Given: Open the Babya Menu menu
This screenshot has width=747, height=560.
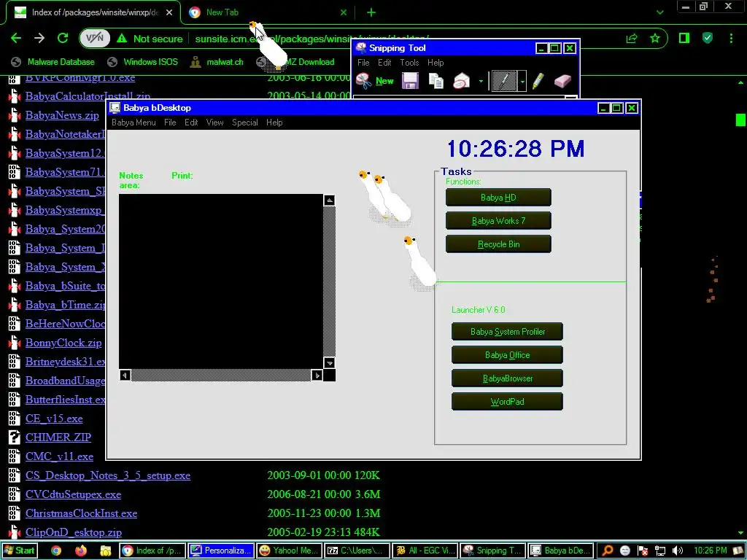Looking at the screenshot, I should point(133,122).
